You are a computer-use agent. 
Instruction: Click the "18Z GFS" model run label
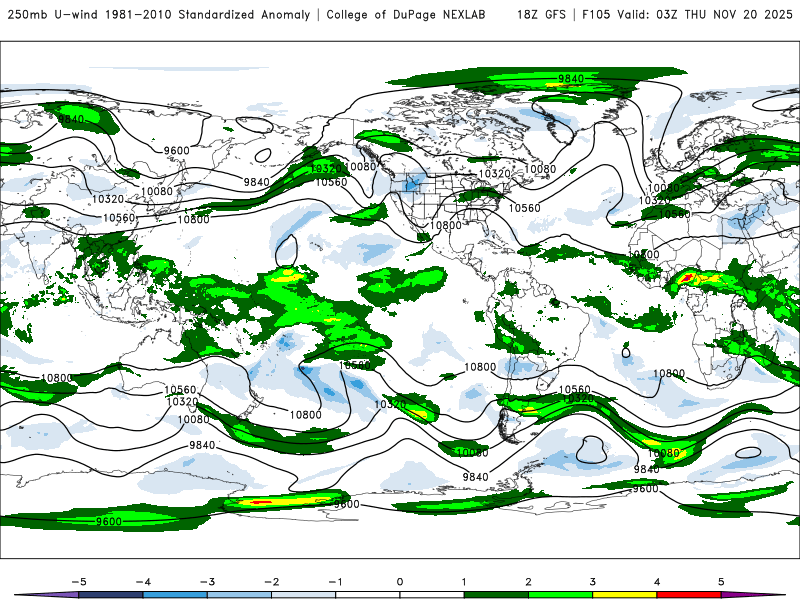(541, 15)
